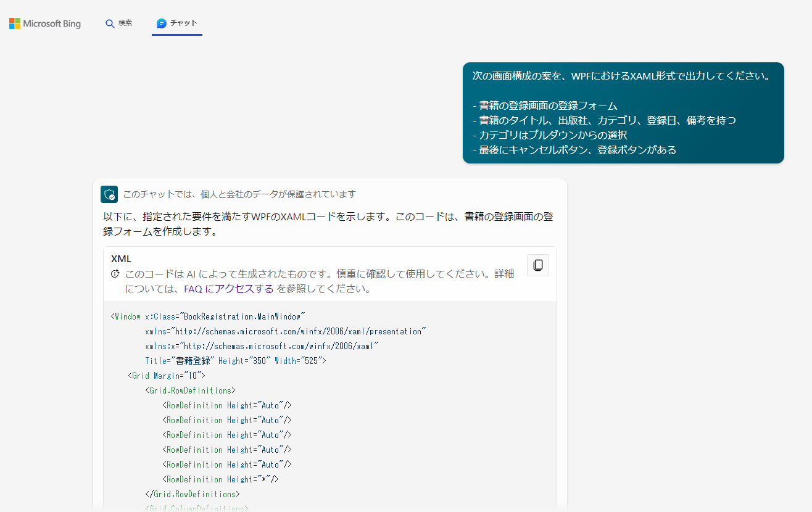Click the Window declaration line in the code
Screen dimensions: 812x512
click(x=207, y=316)
